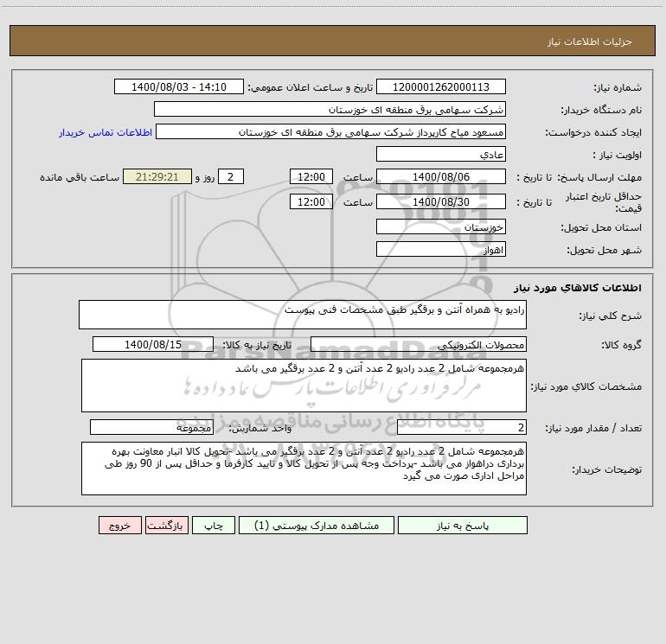Image resolution: width=666 pixels, height=644 pixels.
Task: Click the شهر محل تحویل label
Action: click(605, 250)
